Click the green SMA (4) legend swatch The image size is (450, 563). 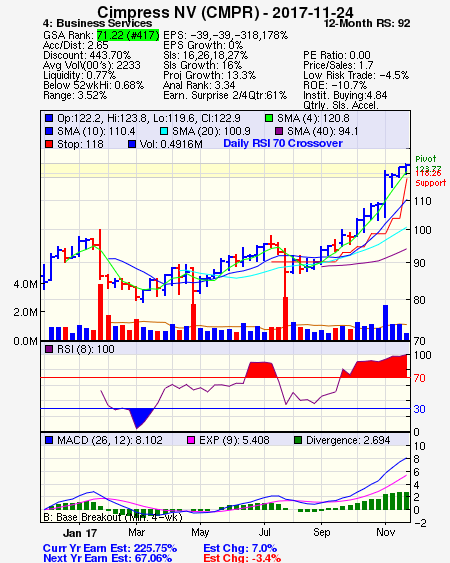click(268, 118)
